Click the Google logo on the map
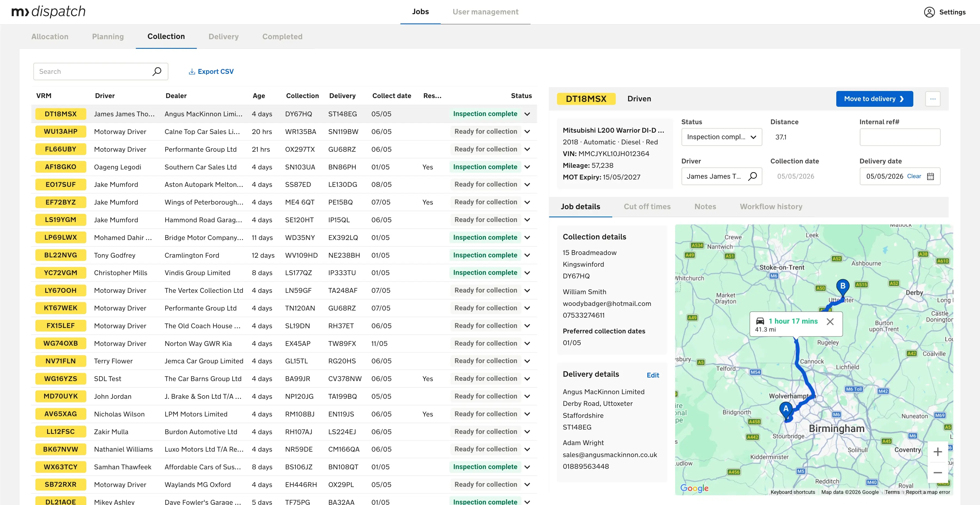Image resolution: width=980 pixels, height=505 pixels. pyautogui.click(x=694, y=488)
